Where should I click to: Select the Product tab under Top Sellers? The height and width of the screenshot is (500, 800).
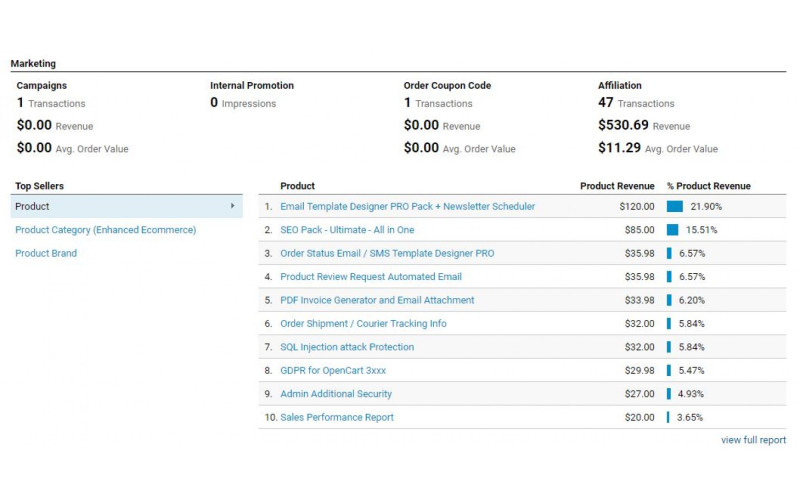[126, 207]
